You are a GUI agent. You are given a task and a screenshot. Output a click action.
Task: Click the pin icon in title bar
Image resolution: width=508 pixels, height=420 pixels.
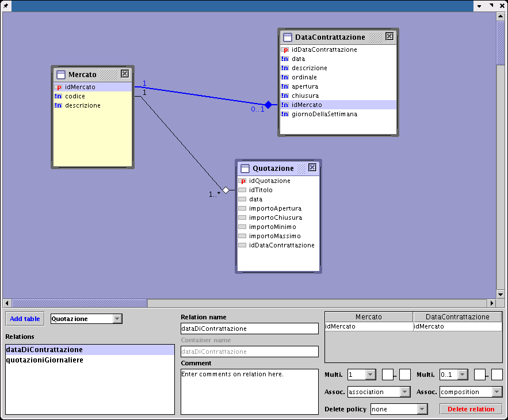pyautogui.click(x=6, y=6)
